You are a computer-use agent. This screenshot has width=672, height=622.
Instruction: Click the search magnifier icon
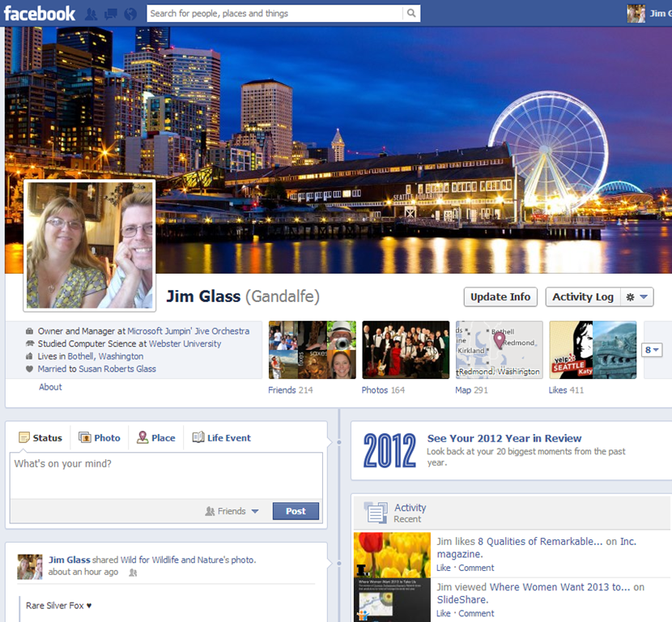coord(411,13)
